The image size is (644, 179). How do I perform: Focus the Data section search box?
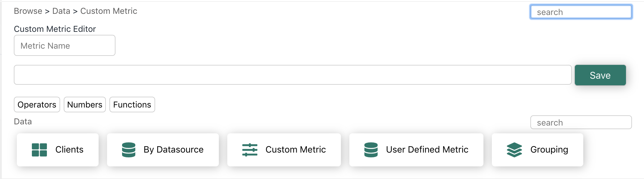coord(581,122)
